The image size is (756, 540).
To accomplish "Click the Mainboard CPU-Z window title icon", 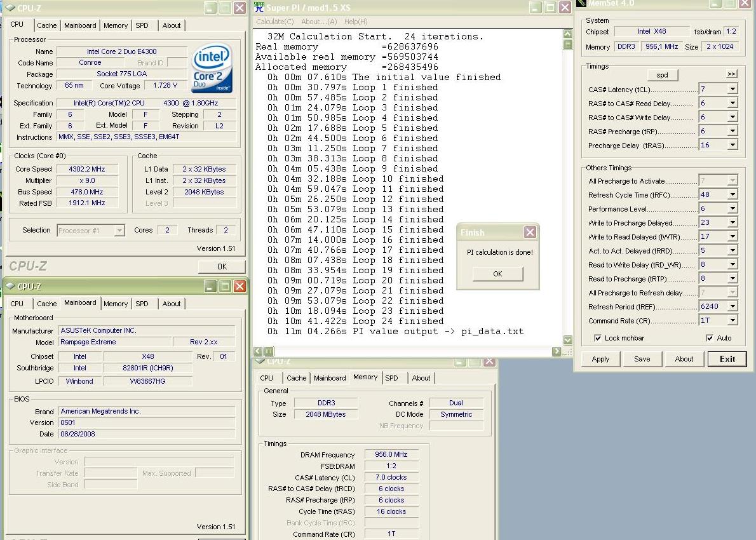I will coord(10,286).
